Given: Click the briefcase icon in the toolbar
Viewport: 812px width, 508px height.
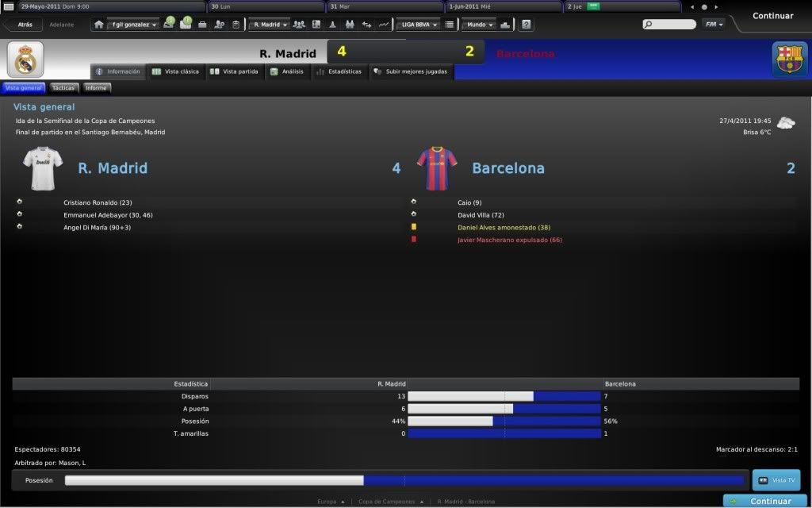Looking at the screenshot, I should 202,25.
